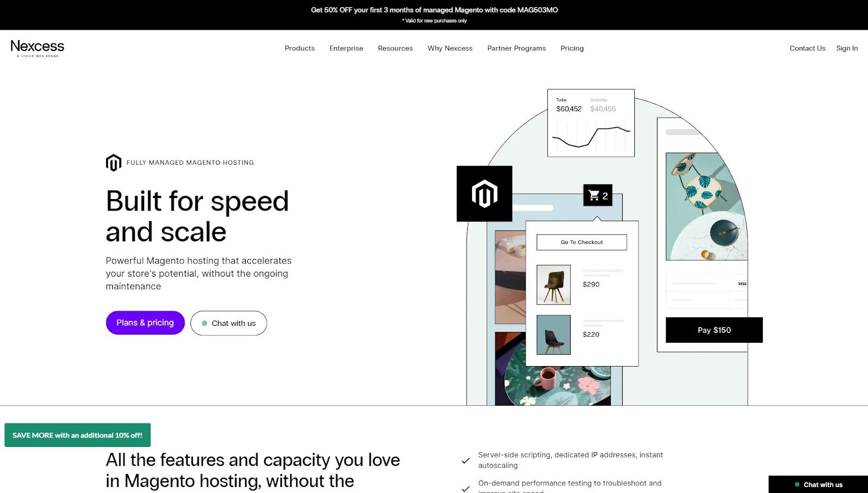Click the large black Magento logo tile
This screenshot has width=868, height=493.
(x=484, y=194)
